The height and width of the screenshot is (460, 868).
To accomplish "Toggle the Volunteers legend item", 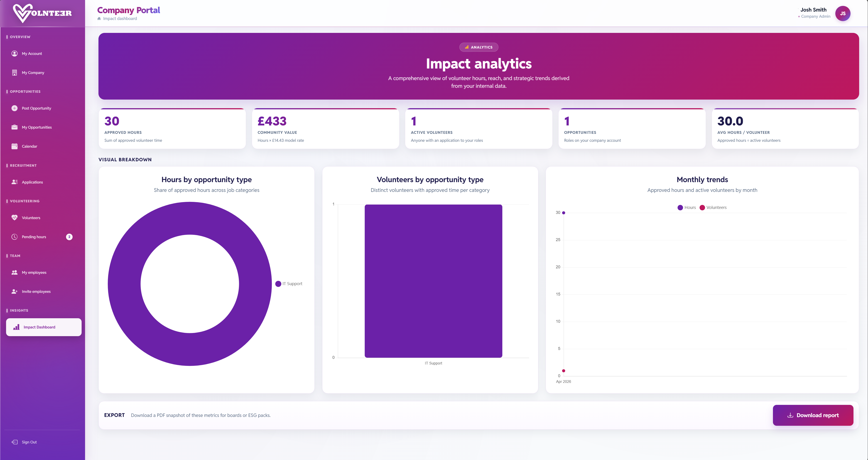I will 713,207.
